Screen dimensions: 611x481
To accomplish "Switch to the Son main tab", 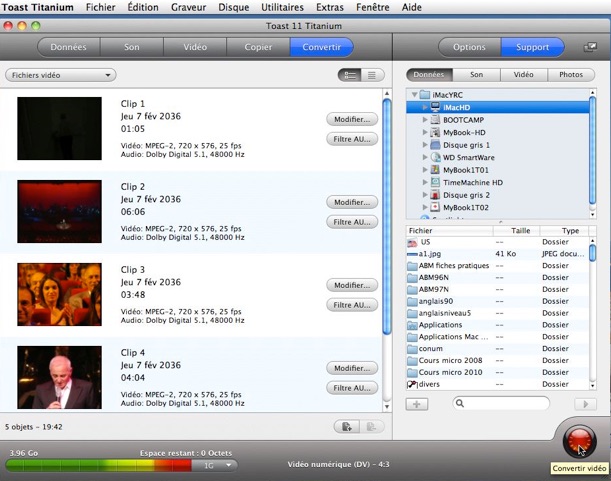I will point(132,47).
